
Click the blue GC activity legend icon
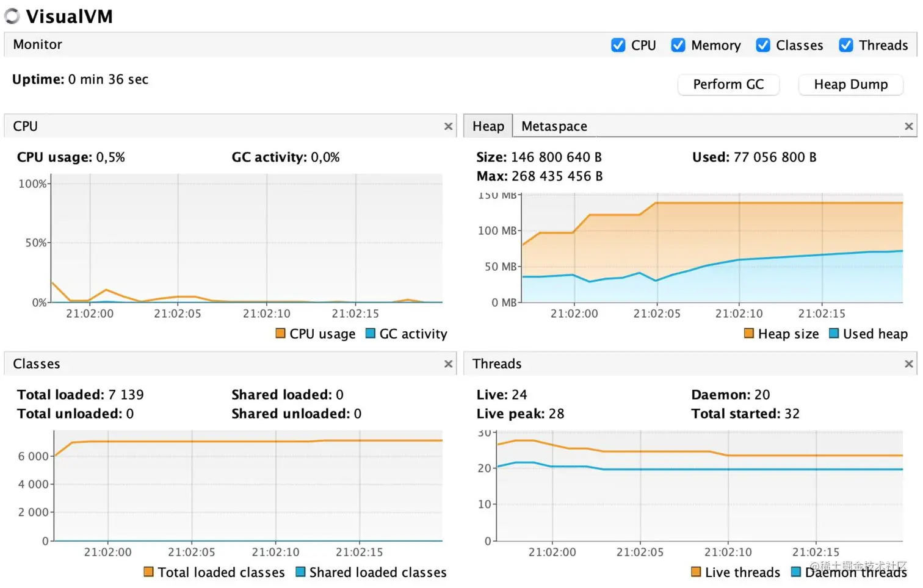pyautogui.click(x=369, y=334)
